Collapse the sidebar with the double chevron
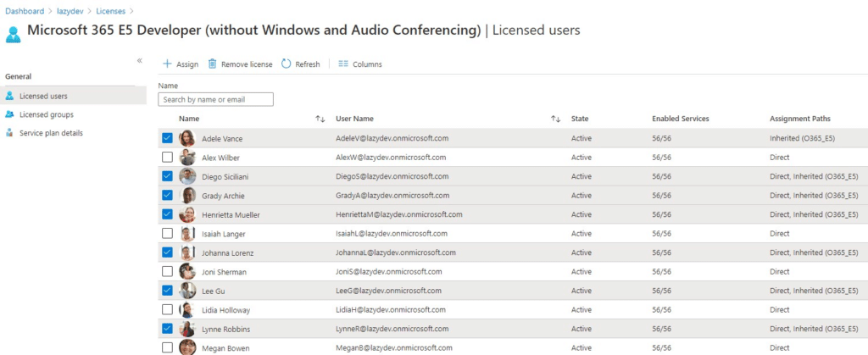 pos(140,60)
